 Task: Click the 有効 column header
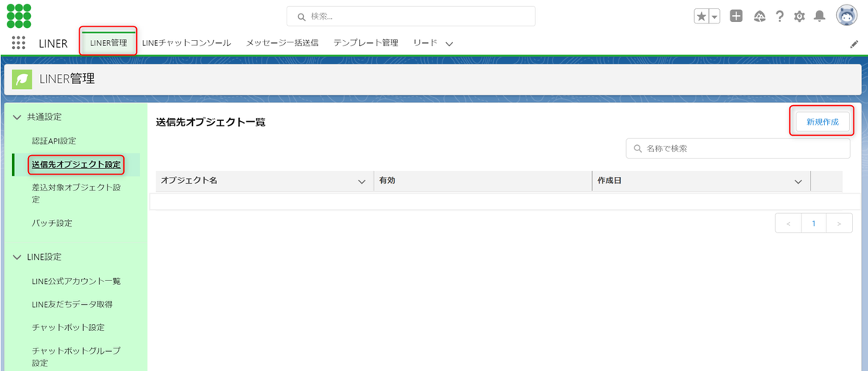pyautogui.click(x=482, y=181)
